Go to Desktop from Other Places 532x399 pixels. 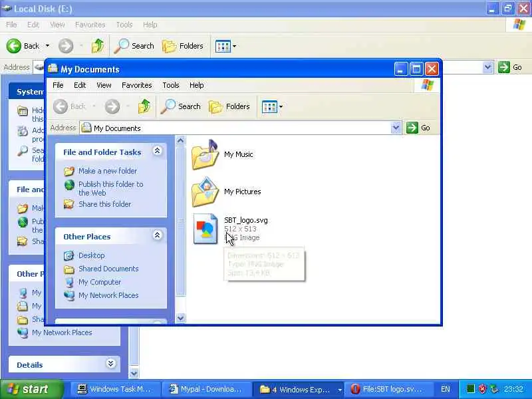[x=91, y=255]
